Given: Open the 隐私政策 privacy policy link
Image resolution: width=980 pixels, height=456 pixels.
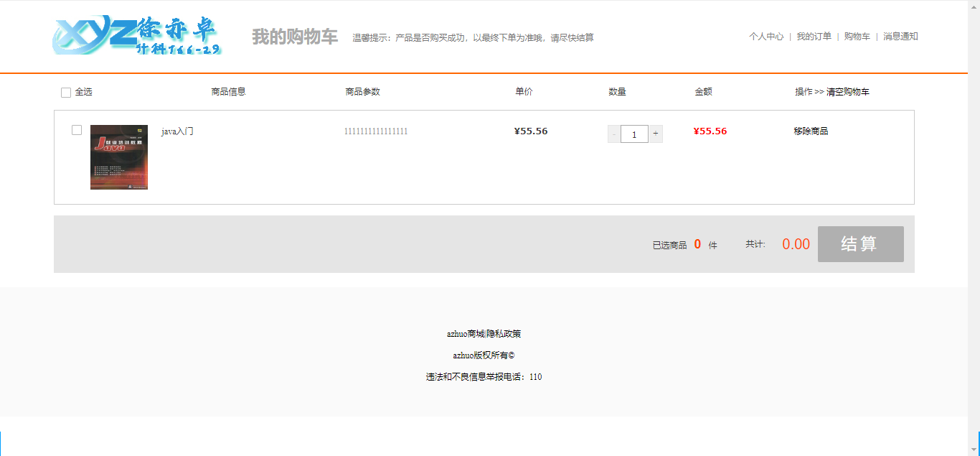Looking at the screenshot, I should coord(504,334).
